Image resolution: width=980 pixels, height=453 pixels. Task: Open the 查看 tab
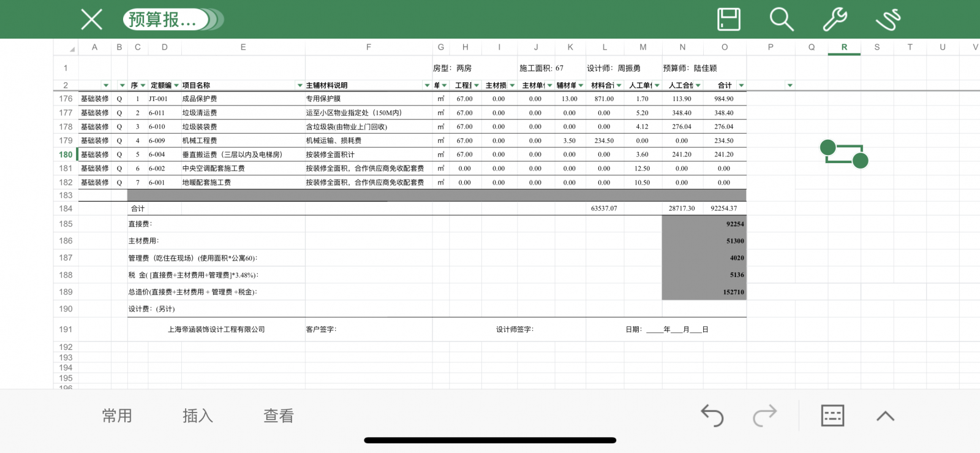(279, 416)
